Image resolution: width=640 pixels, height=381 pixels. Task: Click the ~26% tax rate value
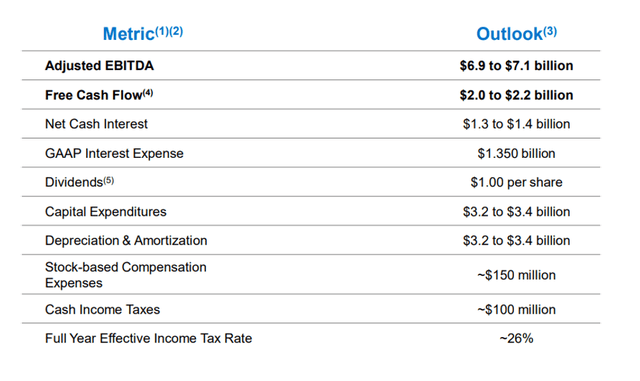(516, 339)
